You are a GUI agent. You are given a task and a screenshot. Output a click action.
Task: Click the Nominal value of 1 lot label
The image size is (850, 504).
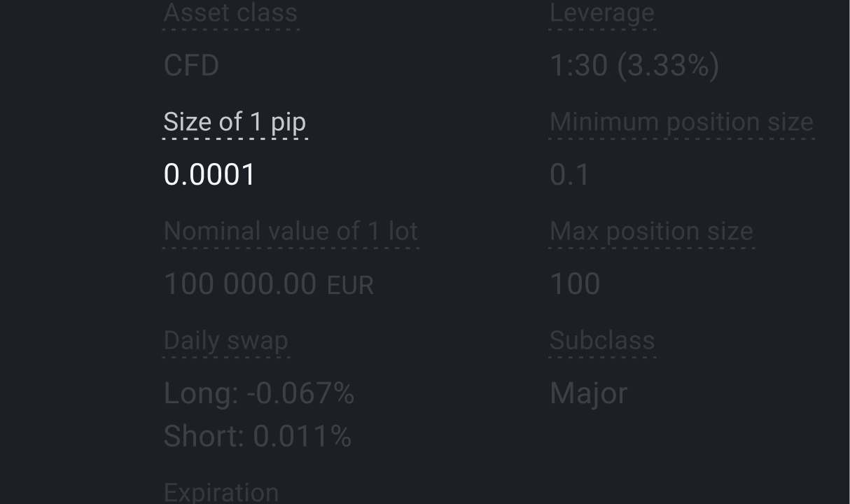291,231
